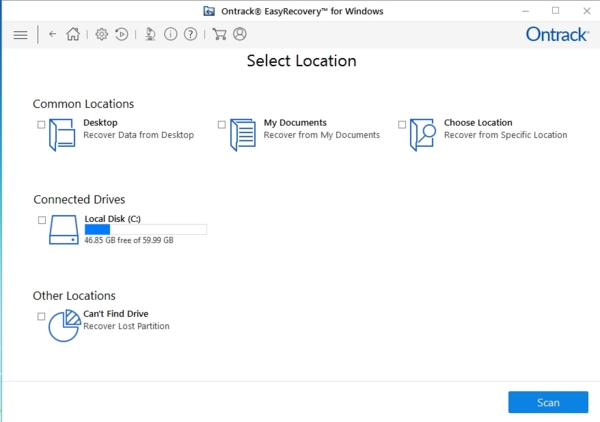Viewport: 600px width, 422px height.
Task: Tick the My Documents checkbox
Action: (x=222, y=125)
